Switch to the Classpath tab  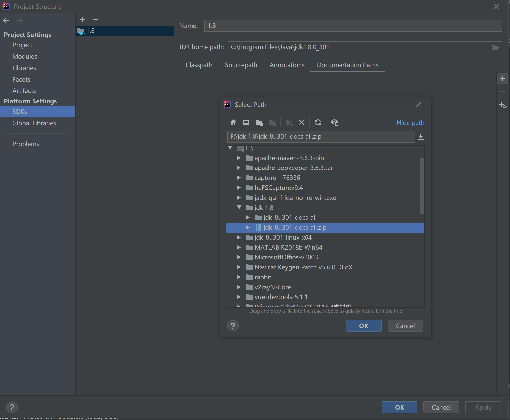[x=199, y=65]
